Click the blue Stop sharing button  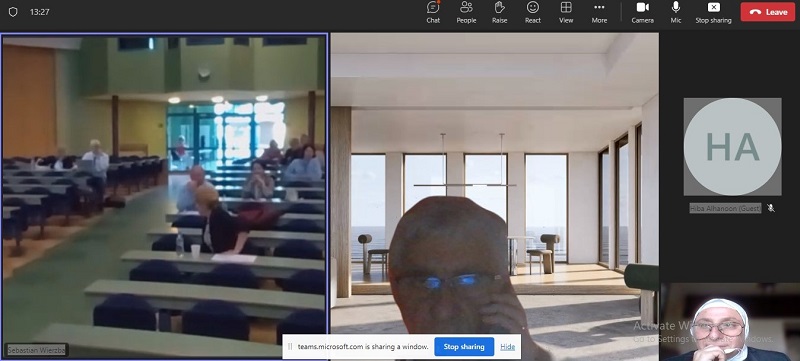(464, 347)
